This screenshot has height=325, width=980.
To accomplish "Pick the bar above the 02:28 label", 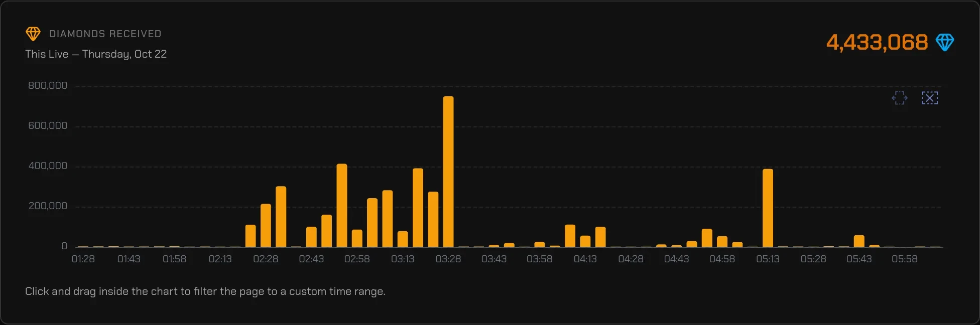I will (x=266, y=225).
